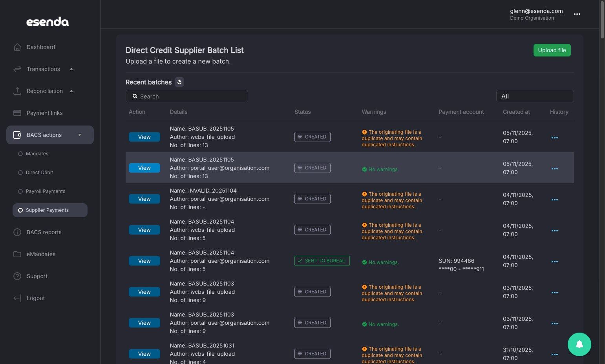Expand the Reconciliation menu arrow

[71, 91]
